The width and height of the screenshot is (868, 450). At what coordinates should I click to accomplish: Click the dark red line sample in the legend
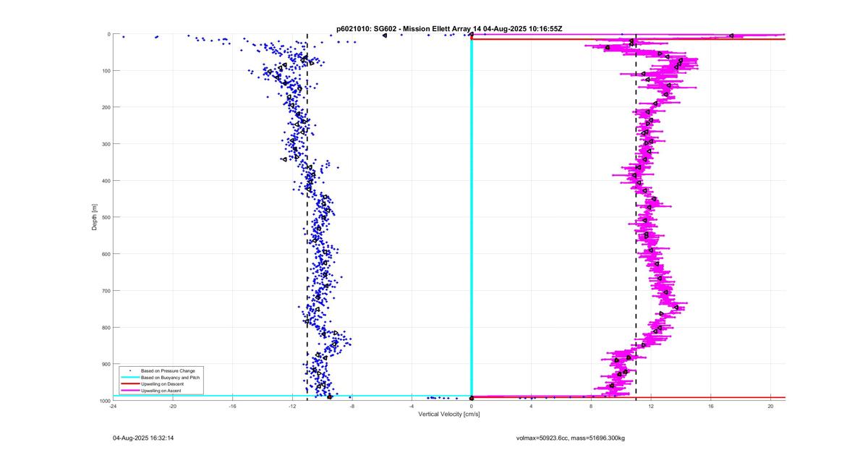[x=129, y=383]
